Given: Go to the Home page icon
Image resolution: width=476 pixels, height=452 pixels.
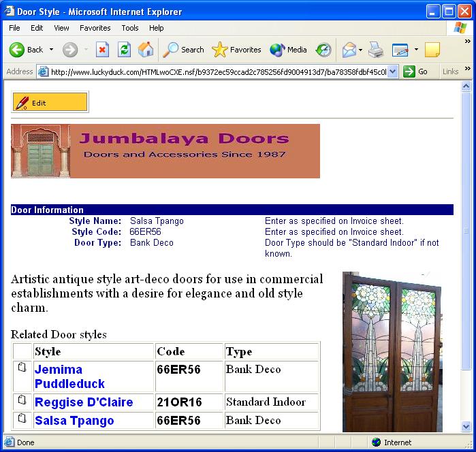Looking at the screenshot, I should pyautogui.click(x=146, y=50).
